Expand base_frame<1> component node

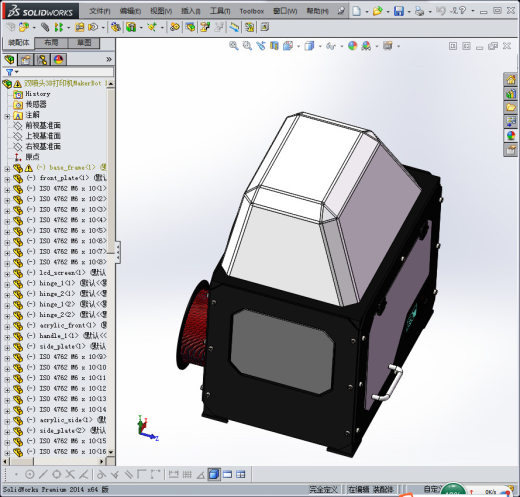coord(7,169)
